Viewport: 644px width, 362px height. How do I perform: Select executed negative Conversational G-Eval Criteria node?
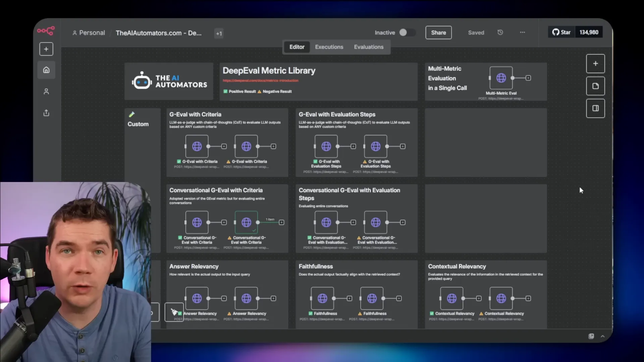tap(246, 222)
